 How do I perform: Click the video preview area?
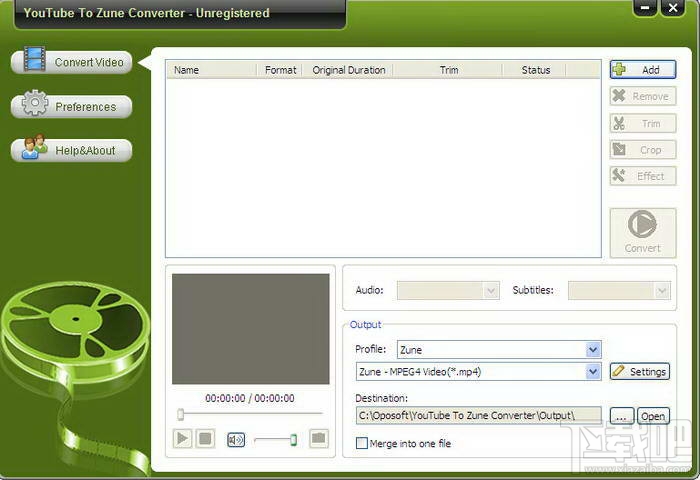click(250, 329)
